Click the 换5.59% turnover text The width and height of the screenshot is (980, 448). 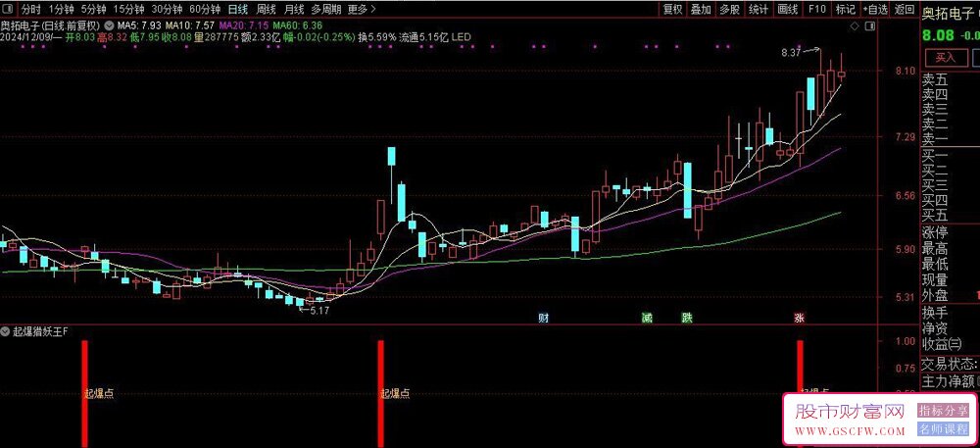point(377,37)
